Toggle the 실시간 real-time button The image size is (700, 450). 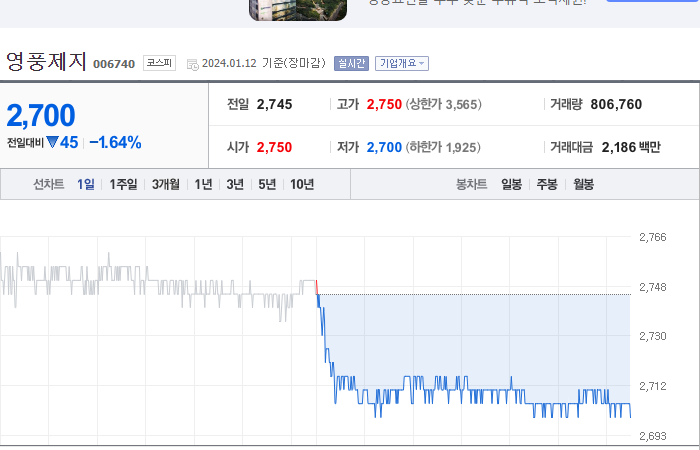(x=351, y=63)
